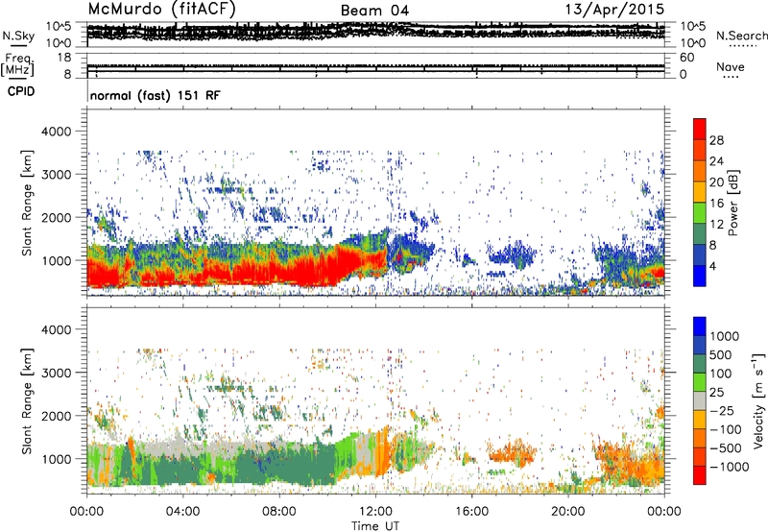Viewport: 768px width, 532px height.
Task: Click the "Slant Range [km]" label of power panel
Action: (x=27, y=203)
